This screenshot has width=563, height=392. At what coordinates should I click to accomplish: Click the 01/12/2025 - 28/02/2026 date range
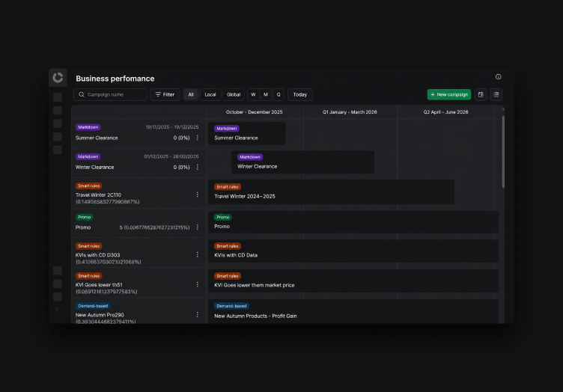171,157
